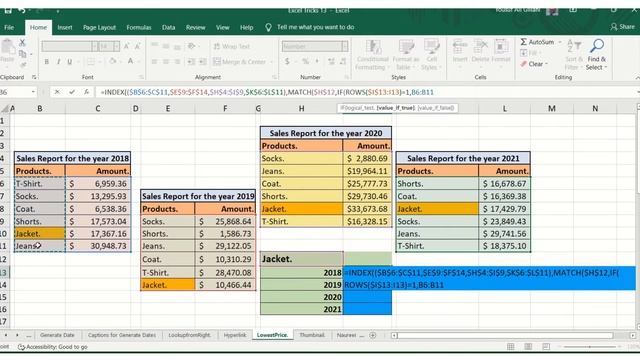Viewport: 640px width, 360px height.
Task: Open the font size dropdown
Action: (116, 46)
